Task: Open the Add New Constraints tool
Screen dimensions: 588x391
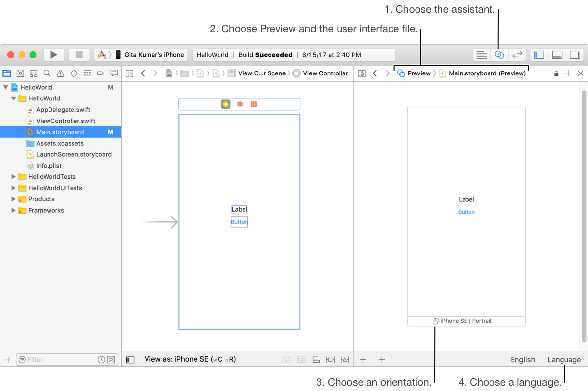Action: (330, 360)
